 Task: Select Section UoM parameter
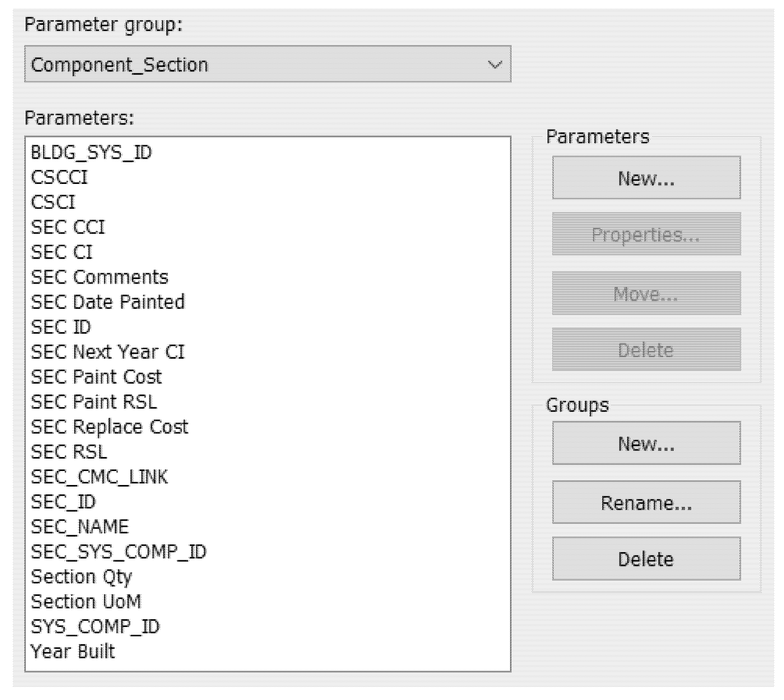click(86, 602)
